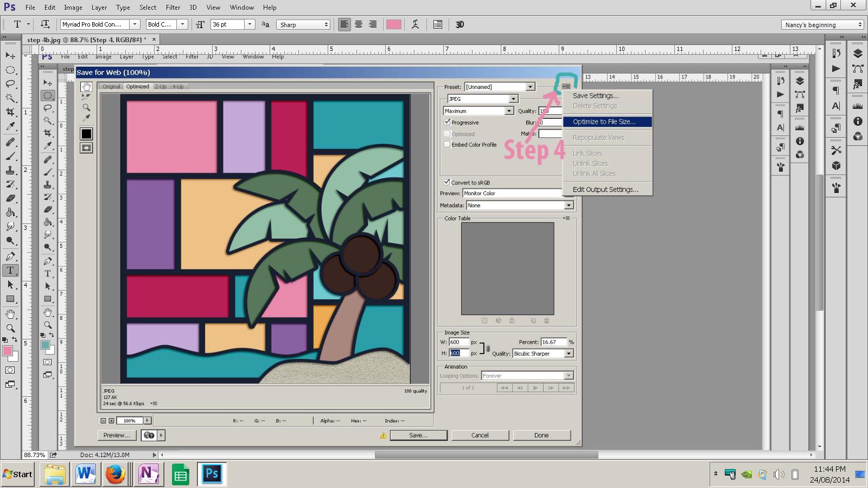Image resolution: width=868 pixels, height=488 pixels.
Task: Click the Create Warped Text icon
Action: point(415,24)
